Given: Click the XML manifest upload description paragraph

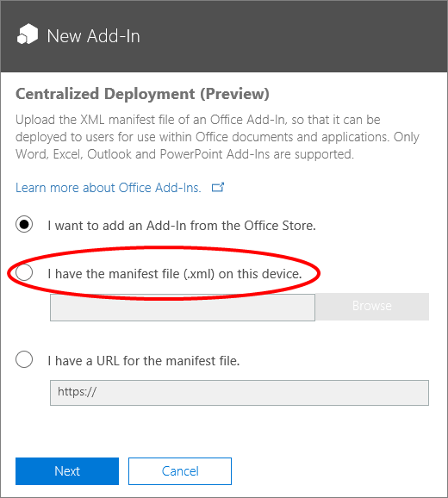Looking at the screenshot, I should (217, 137).
